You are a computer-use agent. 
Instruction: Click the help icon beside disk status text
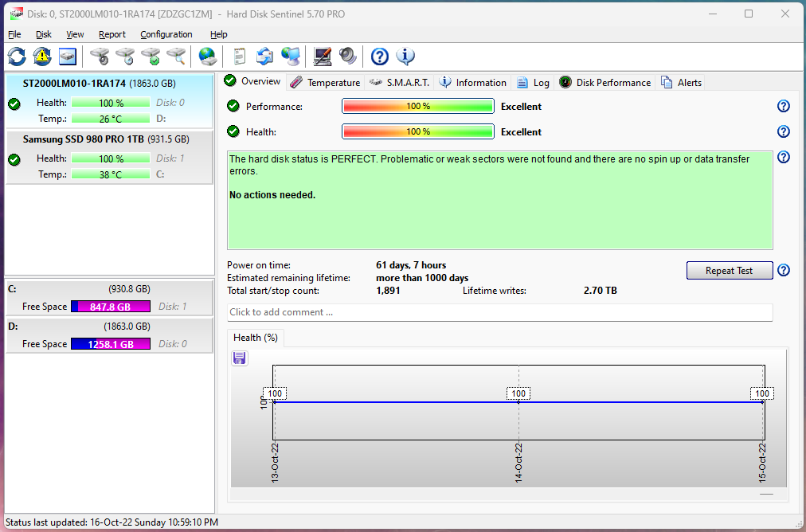tap(784, 157)
